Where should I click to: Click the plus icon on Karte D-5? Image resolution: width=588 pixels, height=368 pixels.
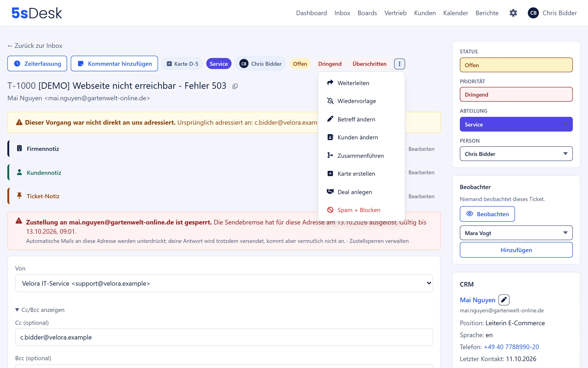(x=169, y=64)
